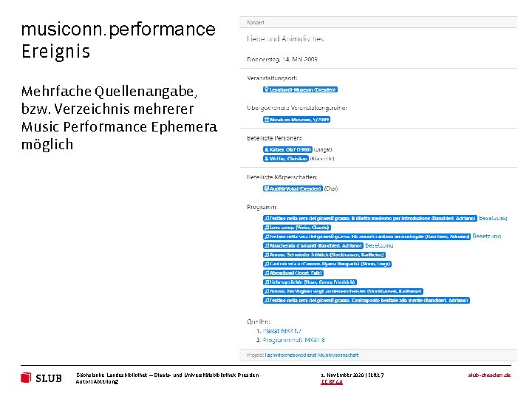The width and height of the screenshot is (532, 399).
Task: Open the Programmheft MK41.6 source link
Action: pyautogui.click(x=294, y=340)
